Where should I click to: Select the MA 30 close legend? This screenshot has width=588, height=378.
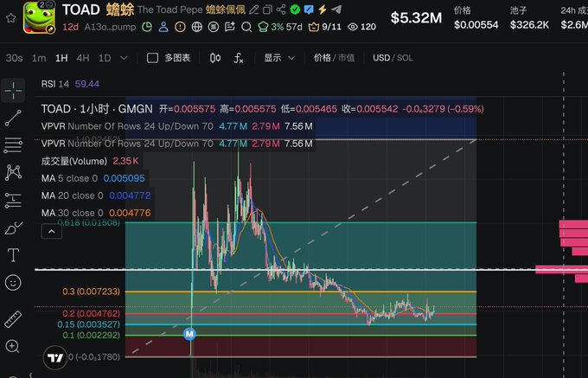click(x=96, y=213)
